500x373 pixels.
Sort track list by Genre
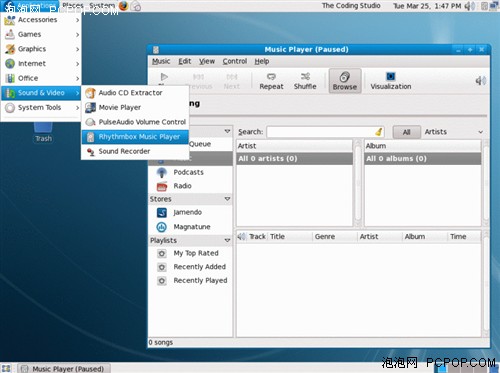(x=335, y=237)
